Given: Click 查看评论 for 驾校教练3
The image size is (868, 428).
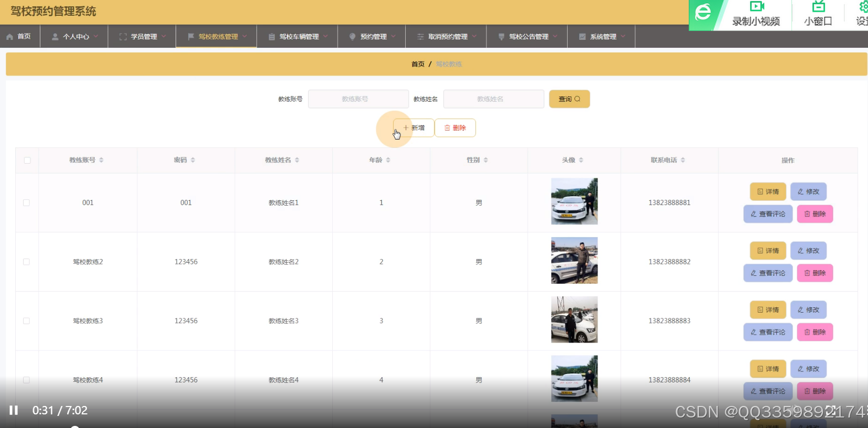Looking at the screenshot, I should pyautogui.click(x=768, y=332).
